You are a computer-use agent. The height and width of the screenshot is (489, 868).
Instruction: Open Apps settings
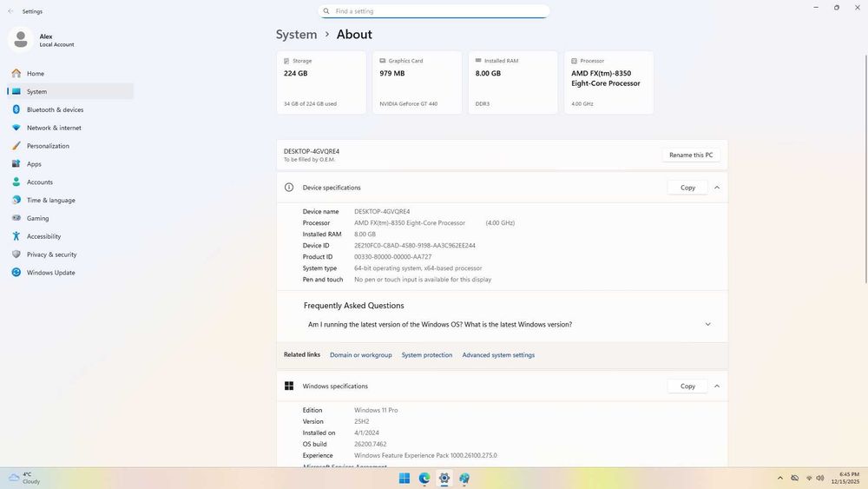[x=69, y=164]
